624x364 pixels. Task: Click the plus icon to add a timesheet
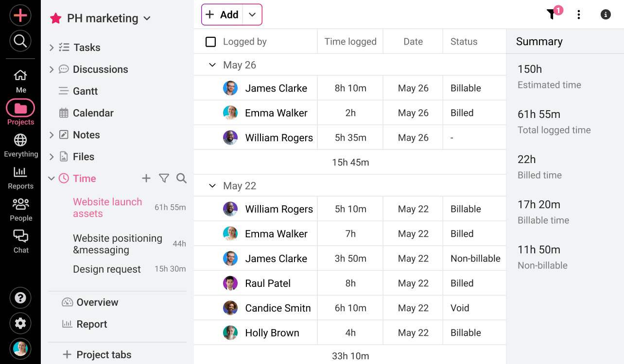pyautogui.click(x=146, y=178)
